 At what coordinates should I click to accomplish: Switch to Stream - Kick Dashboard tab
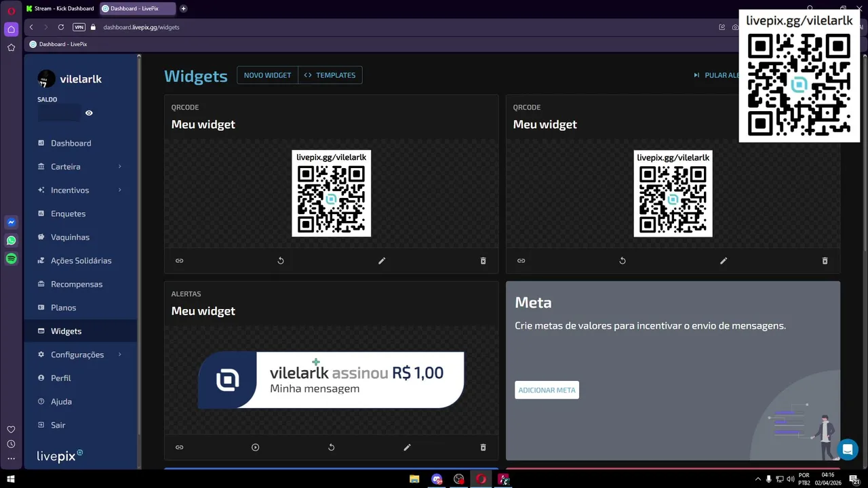click(60, 8)
